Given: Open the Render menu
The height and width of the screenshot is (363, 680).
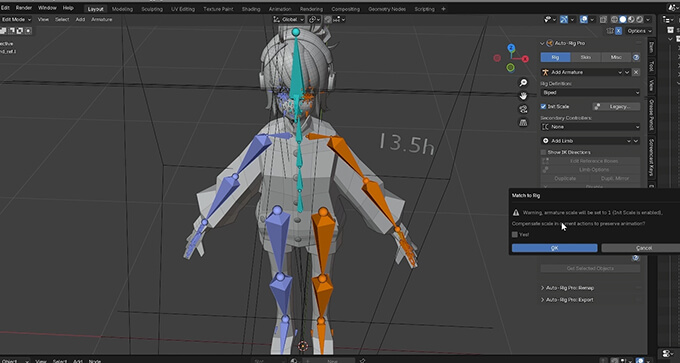Looking at the screenshot, I should (24, 8).
